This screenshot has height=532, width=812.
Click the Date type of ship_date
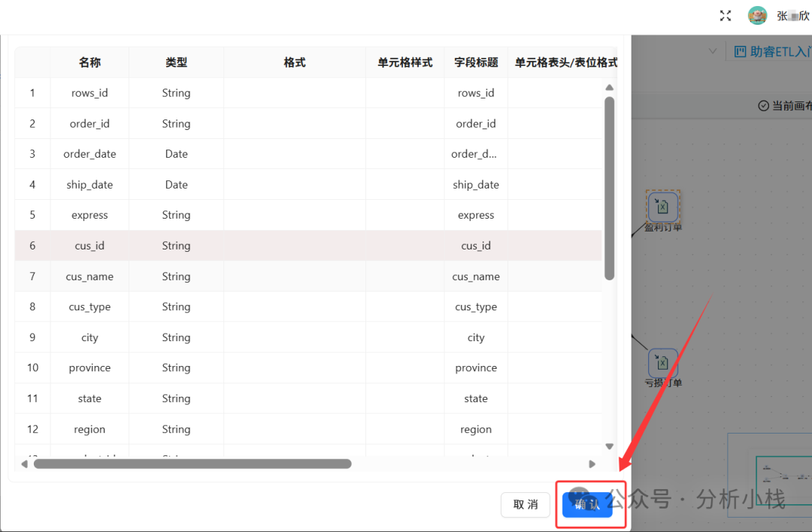point(176,185)
